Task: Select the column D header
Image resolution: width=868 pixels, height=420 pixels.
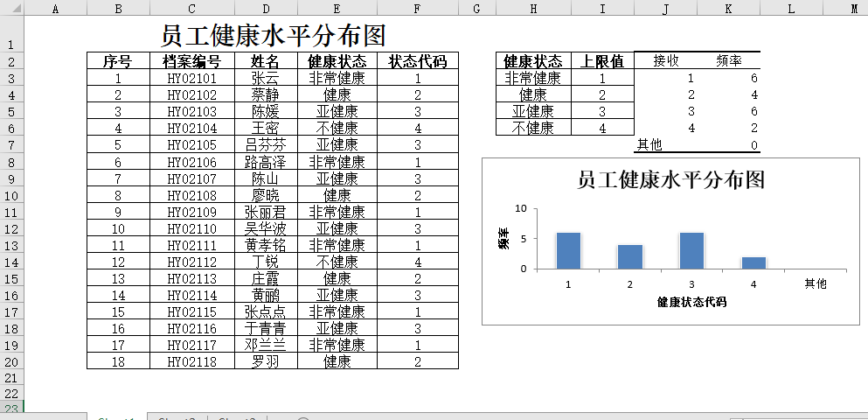Action: 266,9
